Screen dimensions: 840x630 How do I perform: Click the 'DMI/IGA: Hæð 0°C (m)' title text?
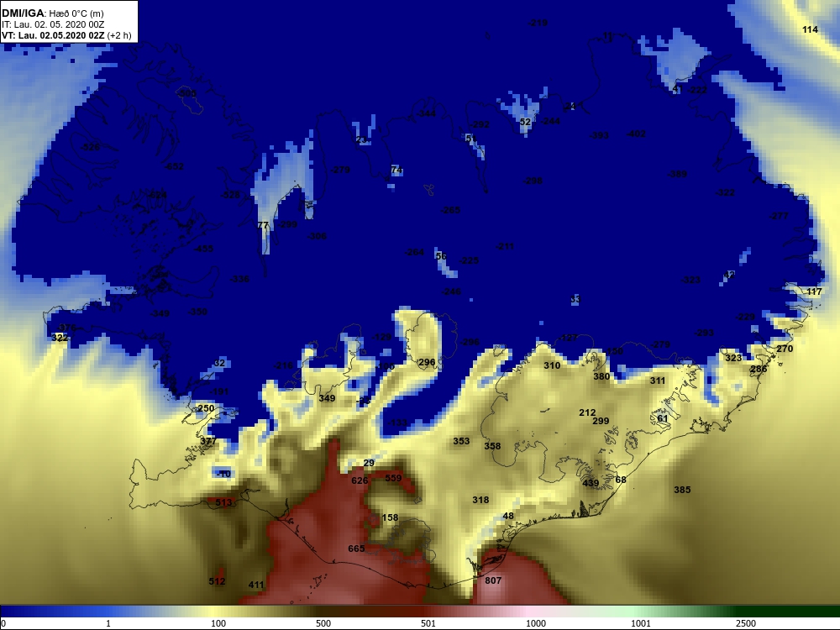52,13
